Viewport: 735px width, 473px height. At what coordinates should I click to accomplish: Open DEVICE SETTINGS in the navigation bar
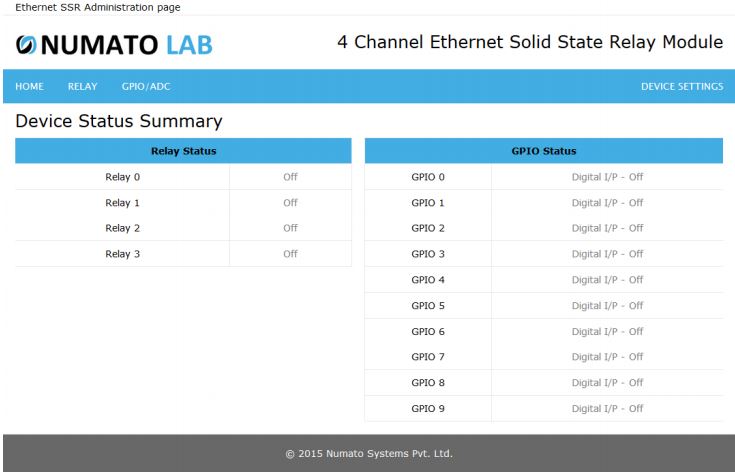pyautogui.click(x=682, y=86)
